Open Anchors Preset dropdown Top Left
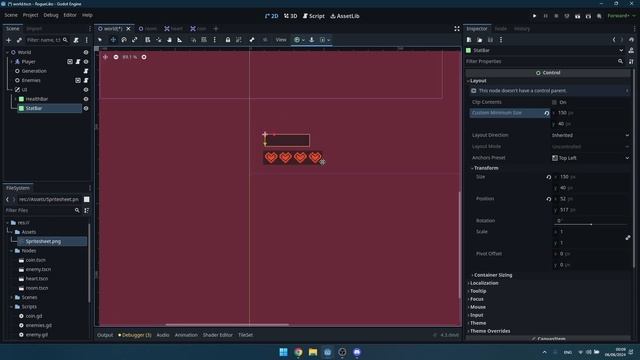The image size is (640, 360). tap(590, 158)
